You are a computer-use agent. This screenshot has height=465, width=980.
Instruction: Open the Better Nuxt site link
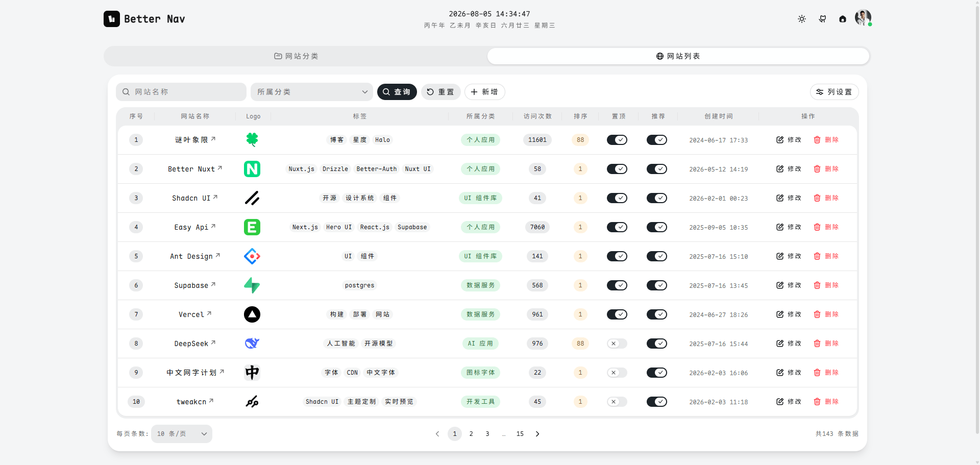[195, 169]
